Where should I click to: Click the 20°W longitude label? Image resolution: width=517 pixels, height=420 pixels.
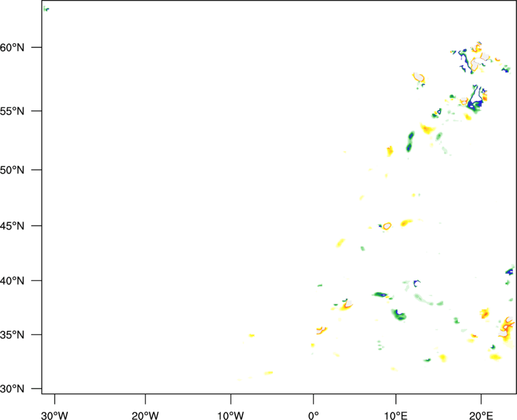(x=145, y=415)
